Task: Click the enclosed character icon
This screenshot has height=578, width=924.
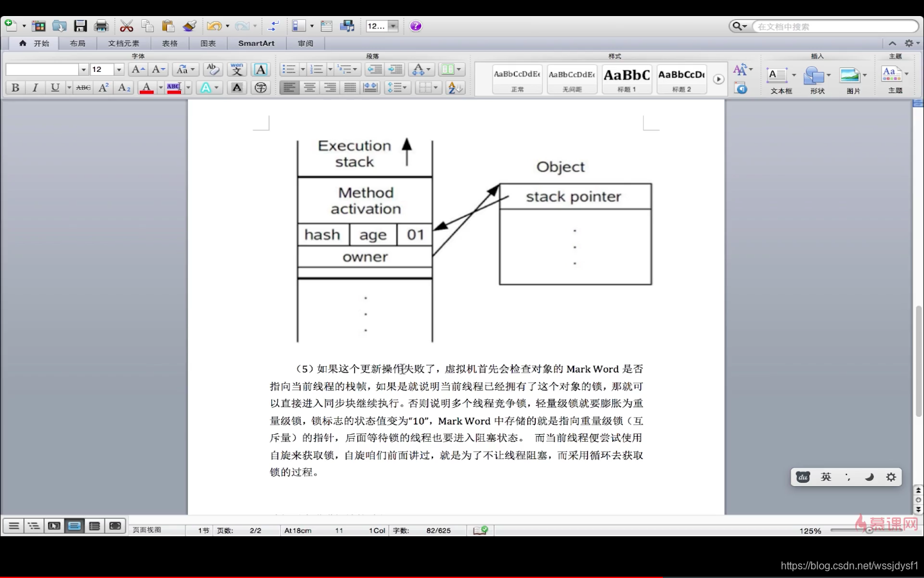Action: point(261,87)
